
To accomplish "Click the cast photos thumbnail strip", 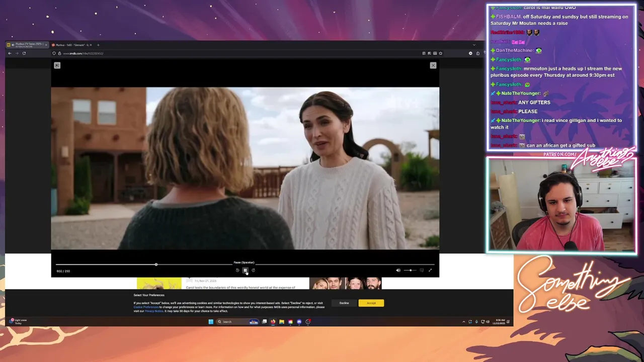I will click(345, 283).
